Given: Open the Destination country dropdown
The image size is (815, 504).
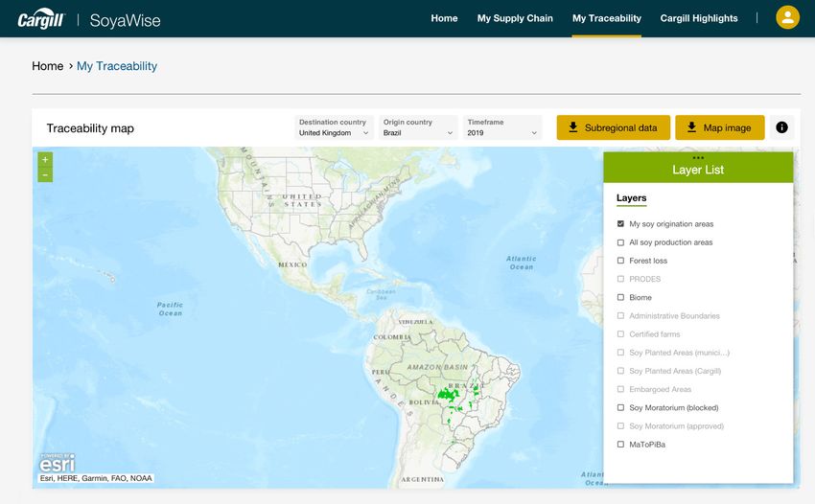Looking at the screenshot, I should 334,127.
